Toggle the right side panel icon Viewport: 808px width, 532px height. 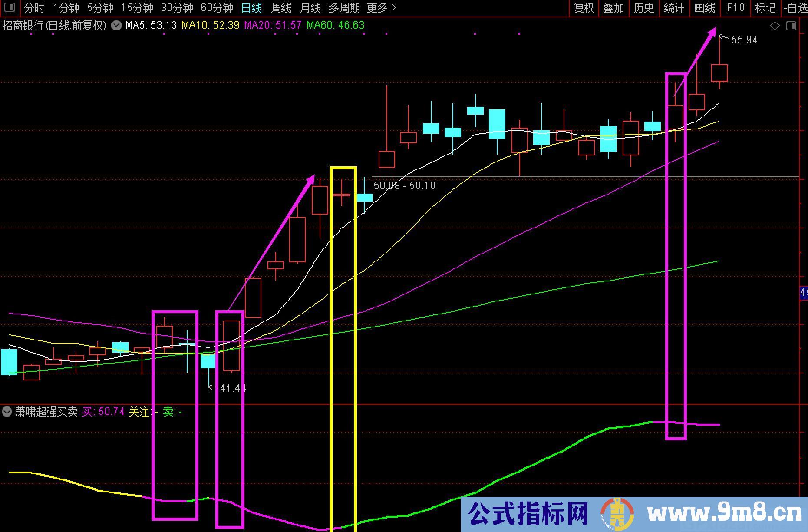791,26
